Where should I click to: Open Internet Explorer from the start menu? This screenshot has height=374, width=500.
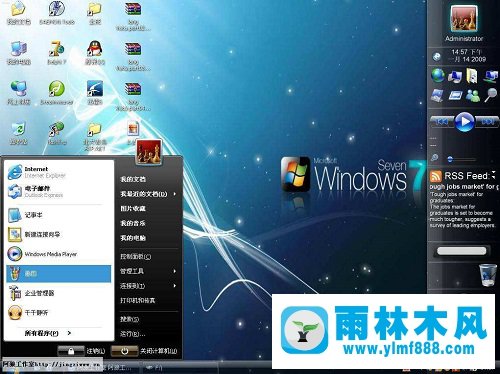[59, 172]
